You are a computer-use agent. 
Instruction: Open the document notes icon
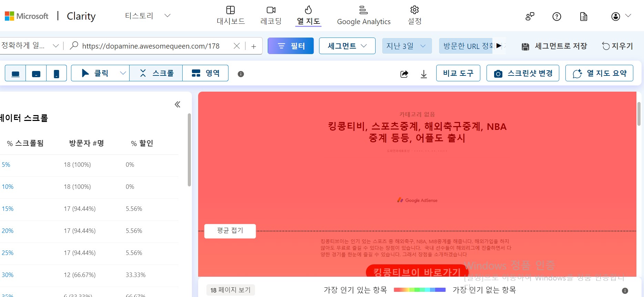[584, 16]
